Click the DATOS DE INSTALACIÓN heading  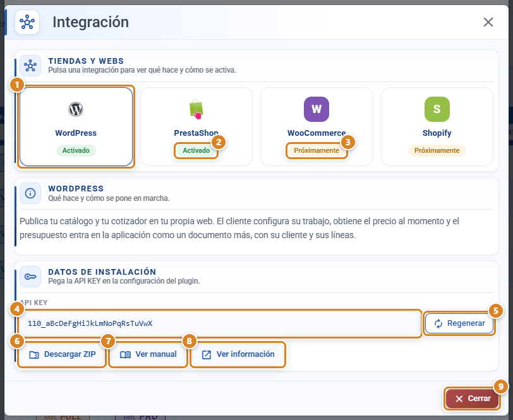pyautogui.click(x=102, y=272)
